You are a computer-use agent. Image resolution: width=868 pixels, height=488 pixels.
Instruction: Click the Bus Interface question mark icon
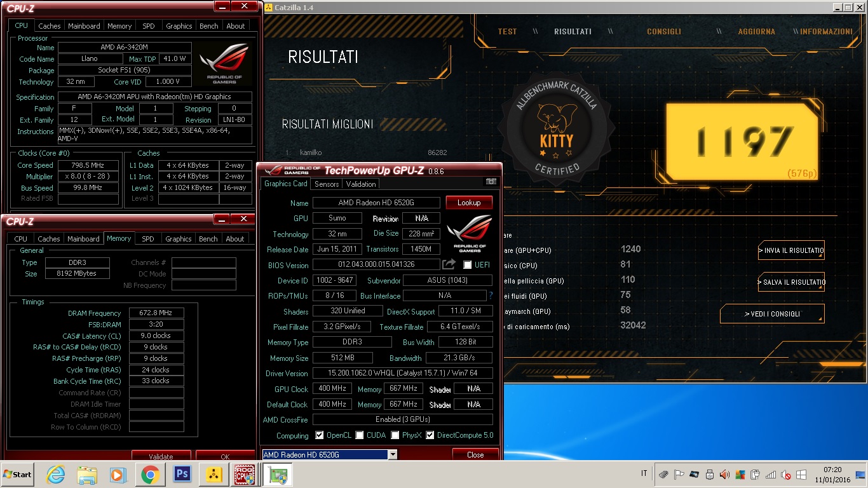click(491, 295)
